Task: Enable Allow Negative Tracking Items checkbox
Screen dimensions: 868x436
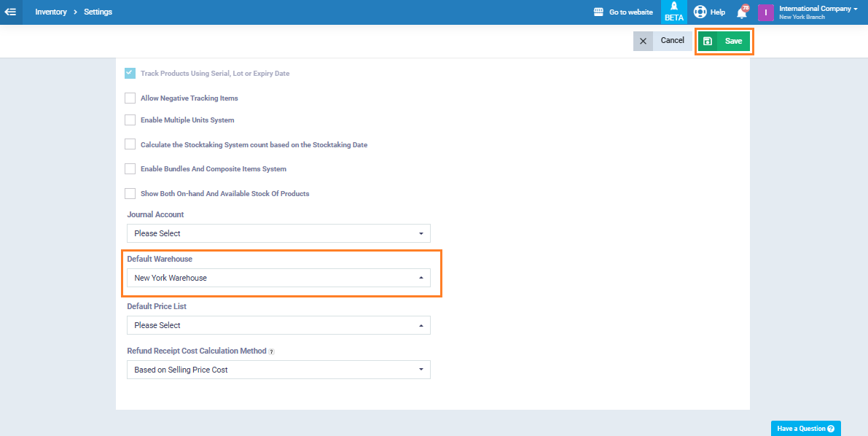Action: point(130,98)
